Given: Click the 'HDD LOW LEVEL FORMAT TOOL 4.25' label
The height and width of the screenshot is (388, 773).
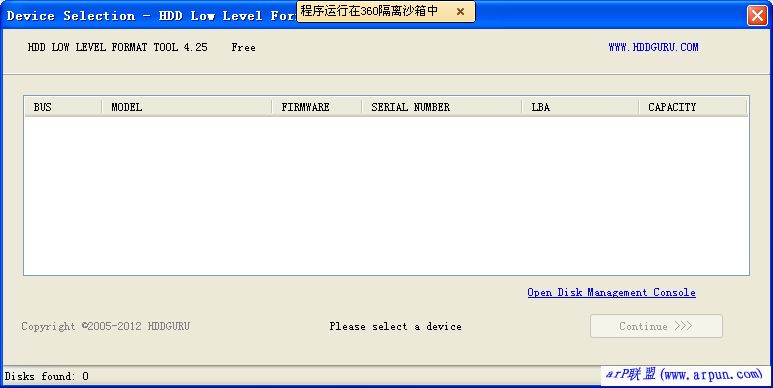Looking at the screenshot, I should pos(117,47).
